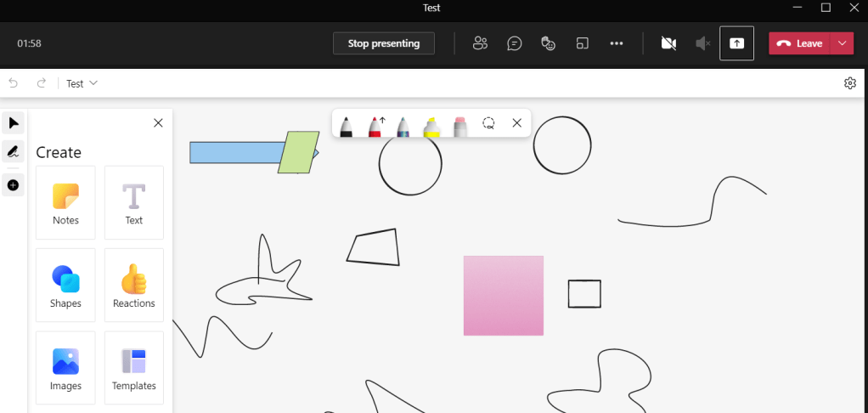Open the Templates category
The width and height of the screenshot is (868, 413).
point(134,368)
